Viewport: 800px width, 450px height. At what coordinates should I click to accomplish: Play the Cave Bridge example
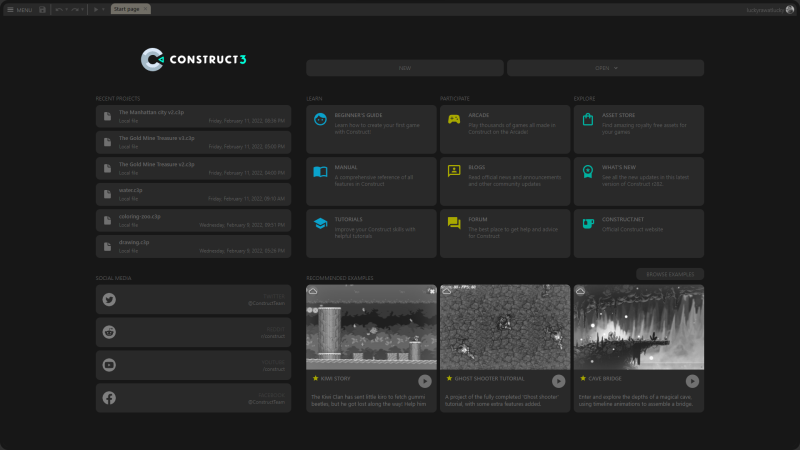692,381
